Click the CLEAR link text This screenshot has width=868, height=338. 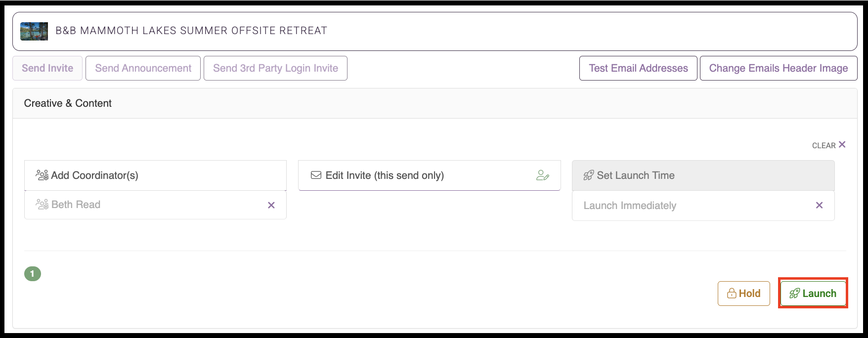824,145
